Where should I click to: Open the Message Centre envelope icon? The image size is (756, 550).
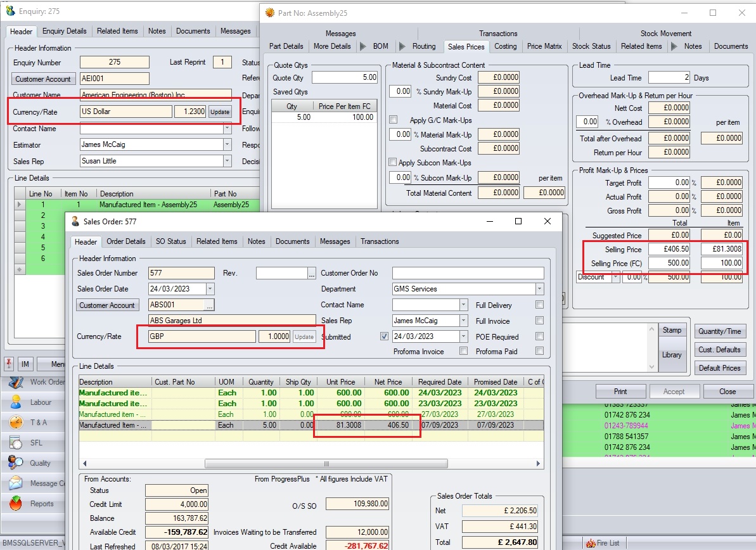point(16,483)
